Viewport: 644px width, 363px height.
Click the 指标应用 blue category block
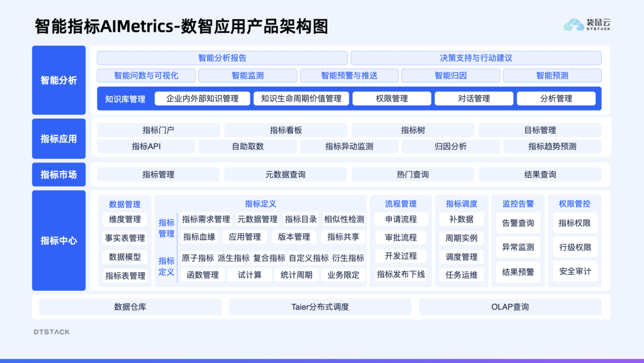(x=58, y=139)
